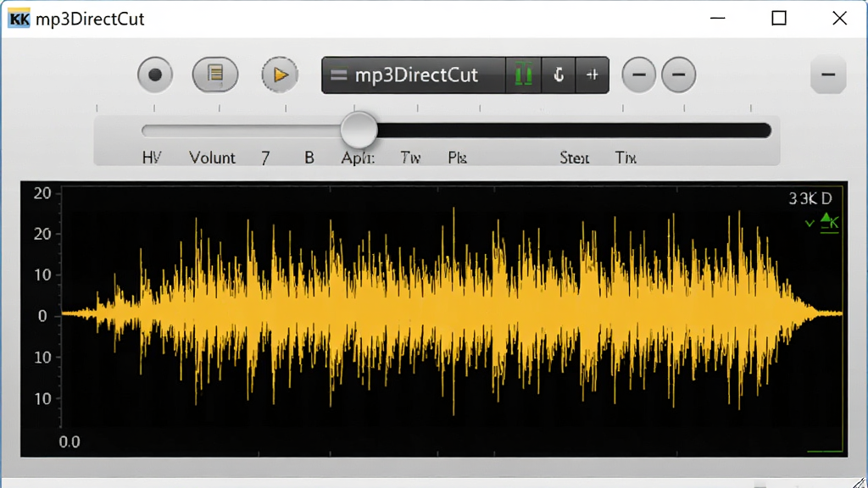Click the green up-arrow K icon

click(x=829, y=223)
